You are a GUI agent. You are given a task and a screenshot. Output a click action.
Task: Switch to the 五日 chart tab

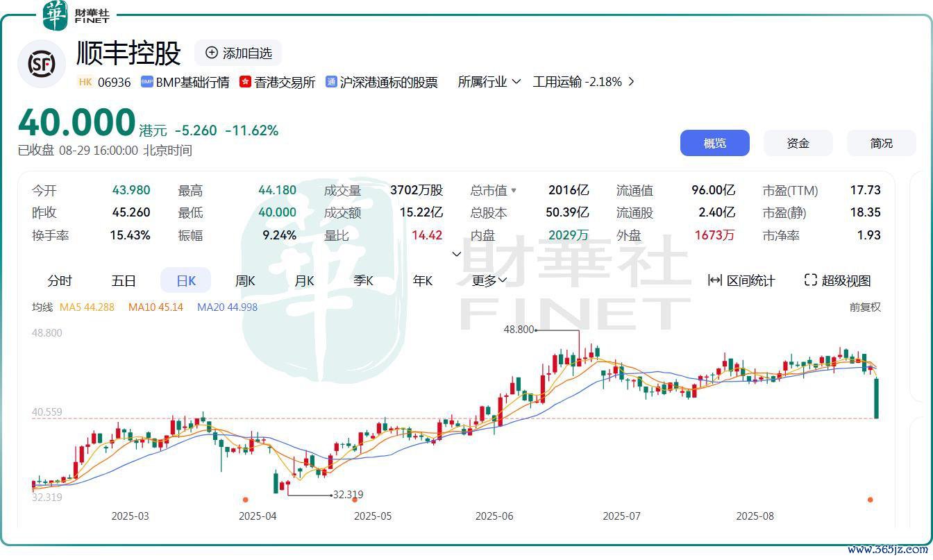tap(124, 280)
